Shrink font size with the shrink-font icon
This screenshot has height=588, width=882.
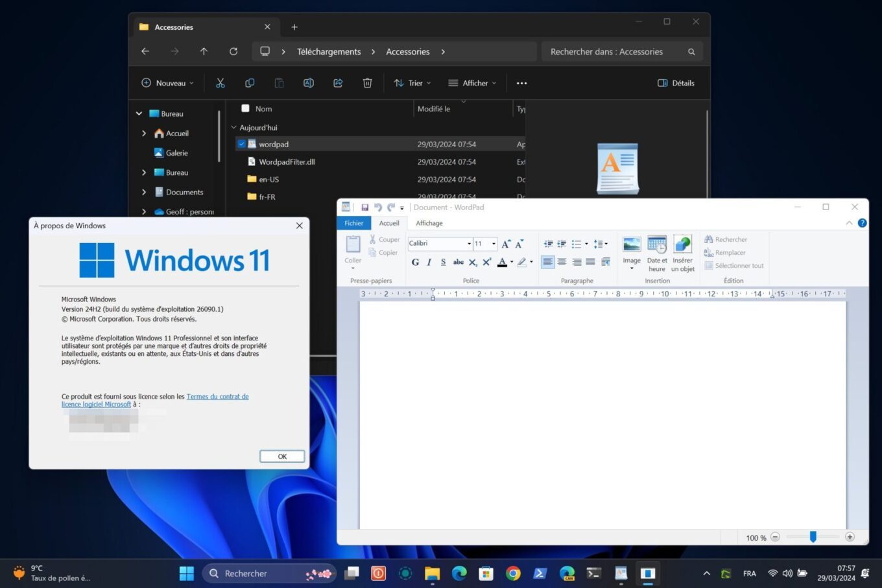tap(519, 244)
